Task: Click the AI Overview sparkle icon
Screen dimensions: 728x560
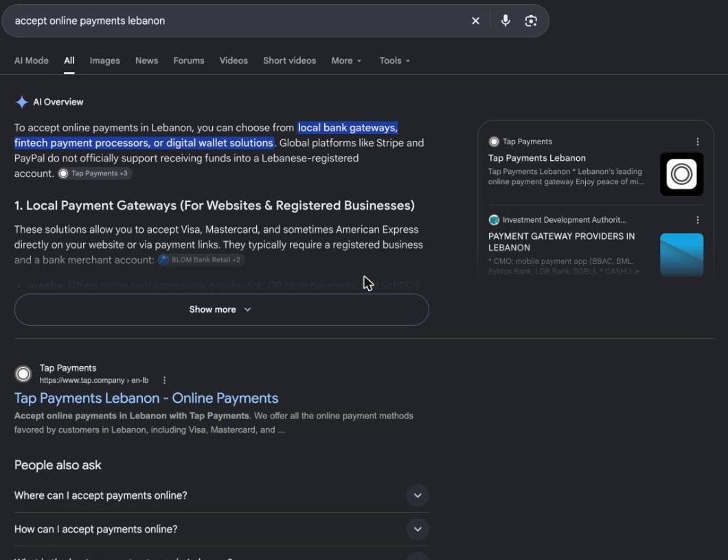Action: (x=21, y=102)
